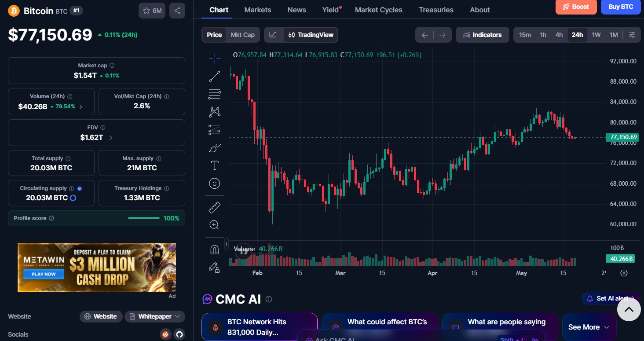The image size is (644, 341).
Task: Set chart interval to 1W
Action: click(596, 35)
